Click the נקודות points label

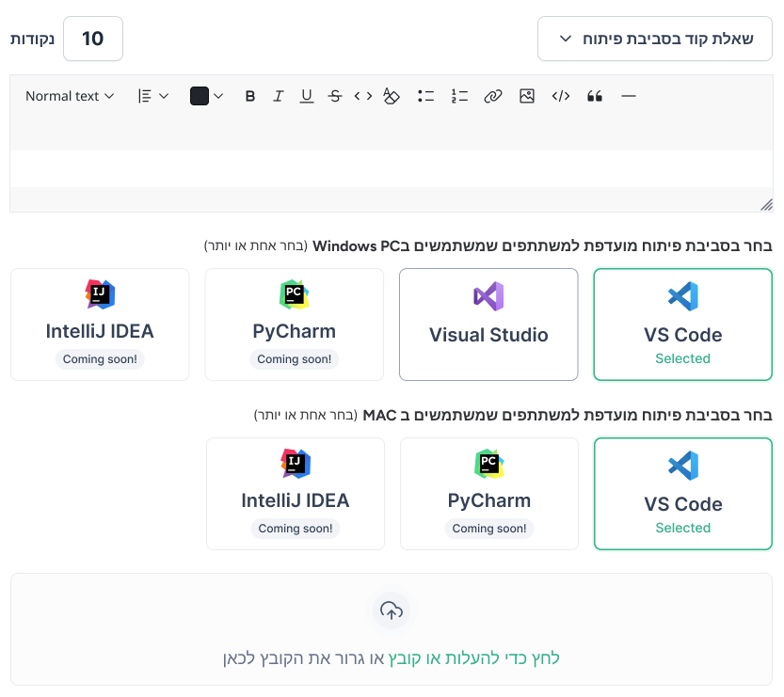(33, 39)
